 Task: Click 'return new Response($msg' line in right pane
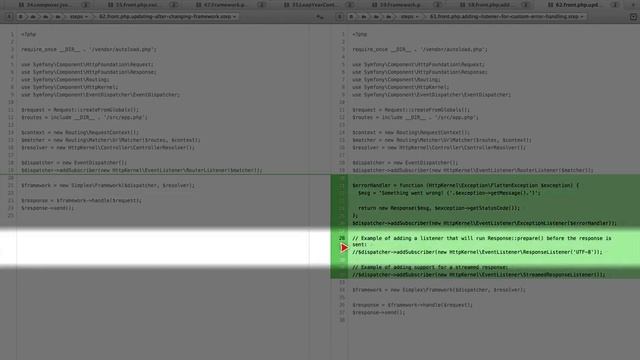tap(439, 208)
